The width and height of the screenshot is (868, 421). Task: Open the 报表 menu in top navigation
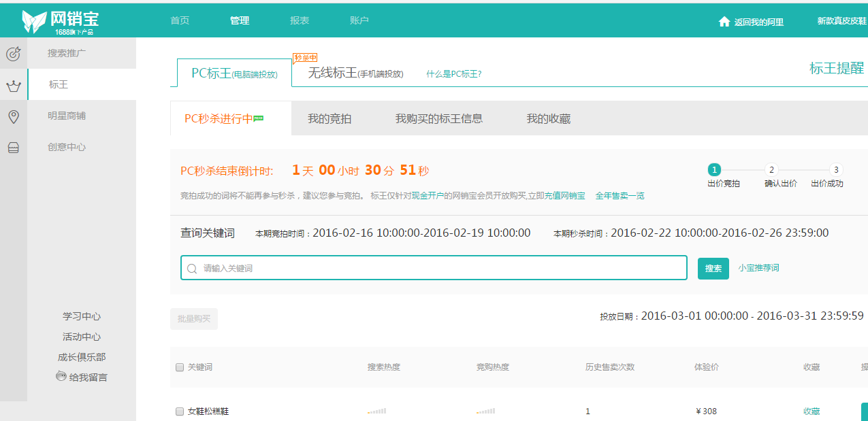(x=300, y=20)
